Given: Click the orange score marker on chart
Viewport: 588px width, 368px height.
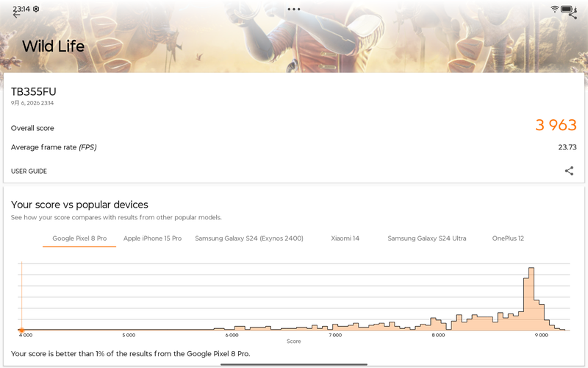Looking at the screenshot, I should pos(22,330).
